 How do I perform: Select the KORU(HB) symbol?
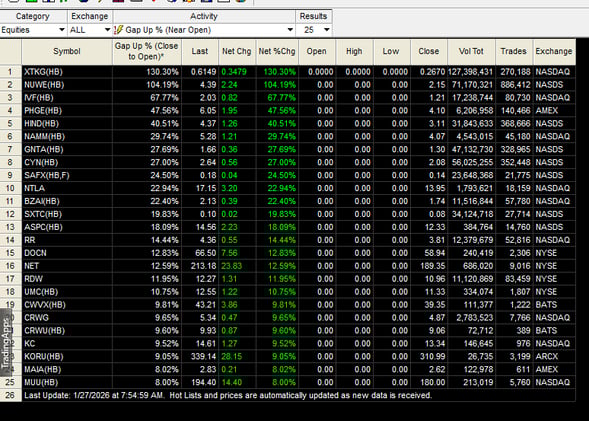(x=44, y=356)
